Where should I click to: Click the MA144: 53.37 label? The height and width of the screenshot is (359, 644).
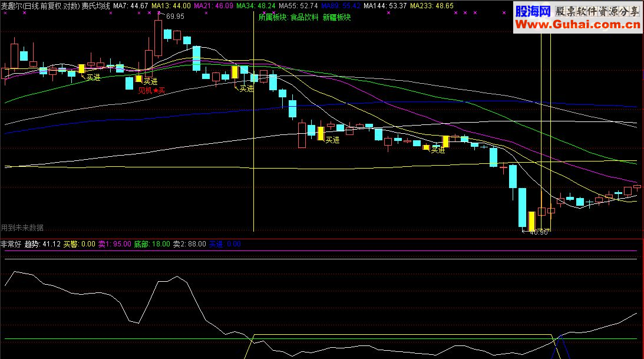(385, 6)
